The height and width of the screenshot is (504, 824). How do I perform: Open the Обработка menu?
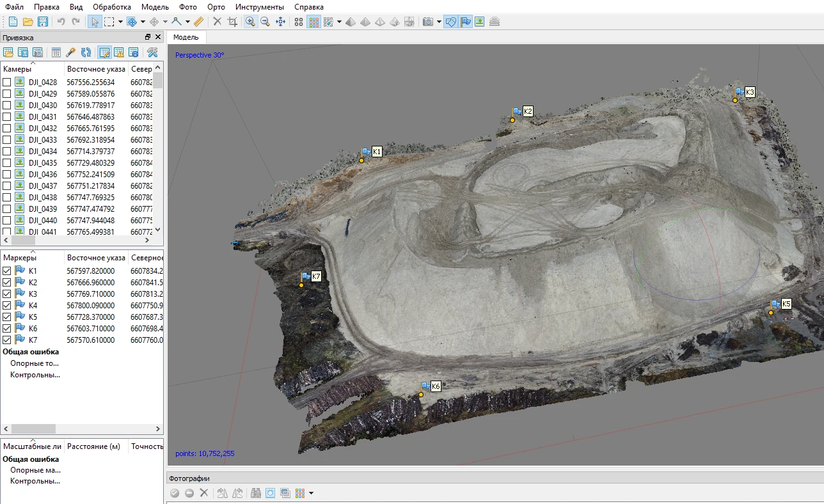pos(112,7)
